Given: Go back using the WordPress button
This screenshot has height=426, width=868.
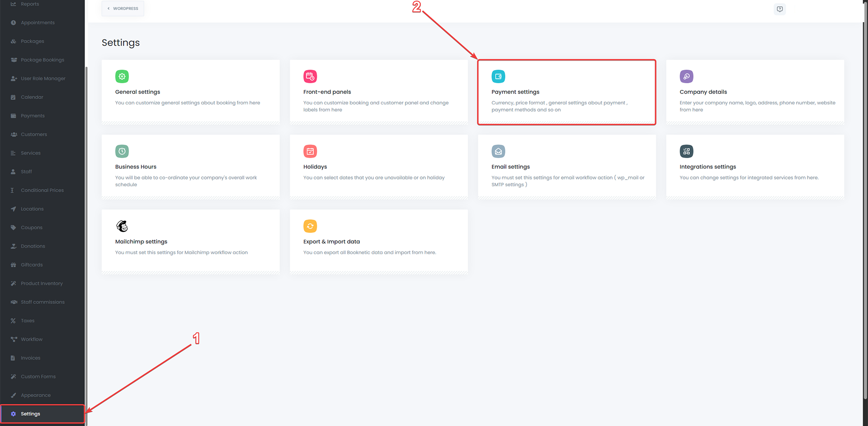Looking at the screenshot, I should coord(123,9).
